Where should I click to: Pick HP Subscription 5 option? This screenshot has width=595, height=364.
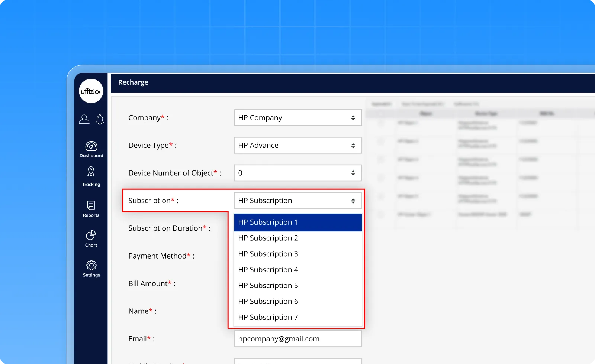297,286
